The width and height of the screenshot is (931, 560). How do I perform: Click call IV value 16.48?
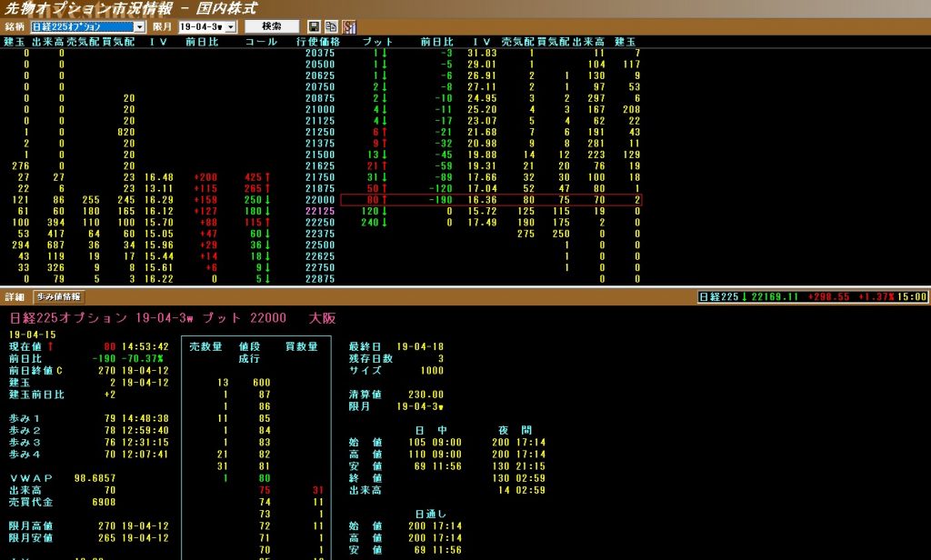click(x=158, y=177)
